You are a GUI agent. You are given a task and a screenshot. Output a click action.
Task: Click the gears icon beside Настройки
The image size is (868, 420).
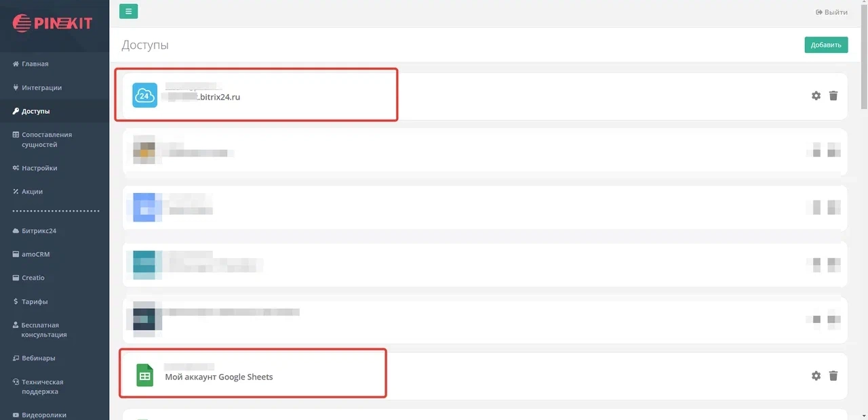click(x=15, y=167)
